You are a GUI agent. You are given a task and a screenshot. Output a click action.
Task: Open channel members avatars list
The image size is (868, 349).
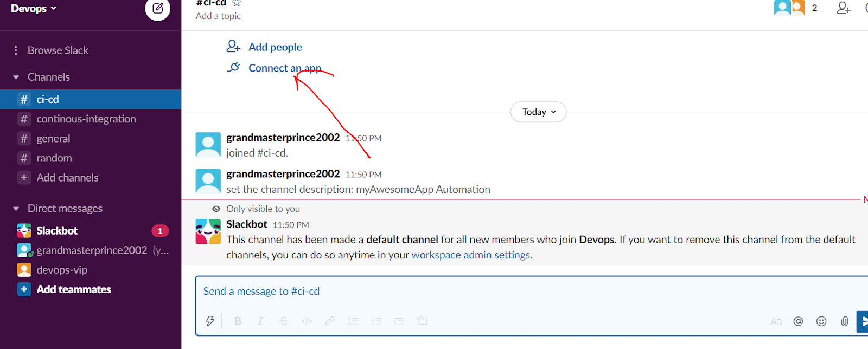click(789, 8)
